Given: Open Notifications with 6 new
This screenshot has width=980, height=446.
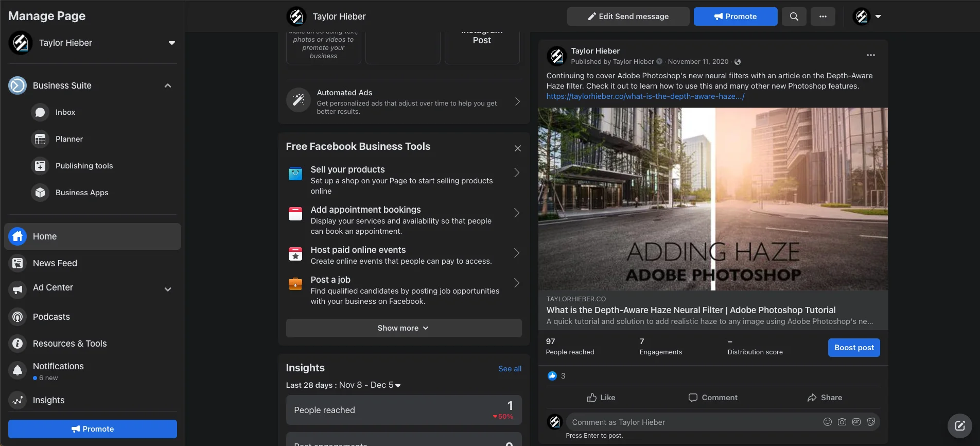Looking at the screenshot, I should tap(93, 371).
